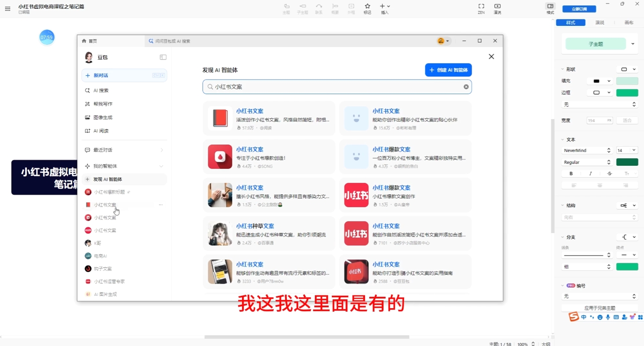Screen dimensions: 644x346
Task: Open the XMind hamburger menu
Action: pyautogui.click(x=7, y=9)
